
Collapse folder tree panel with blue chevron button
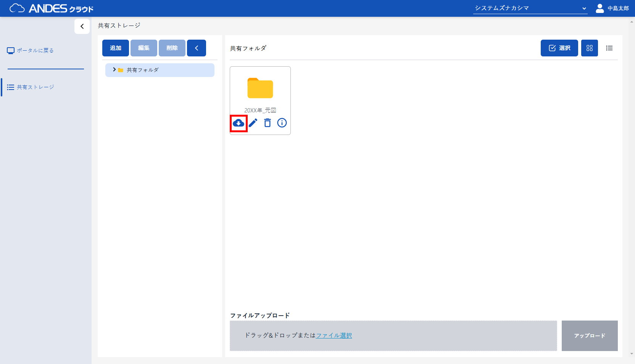197,48
